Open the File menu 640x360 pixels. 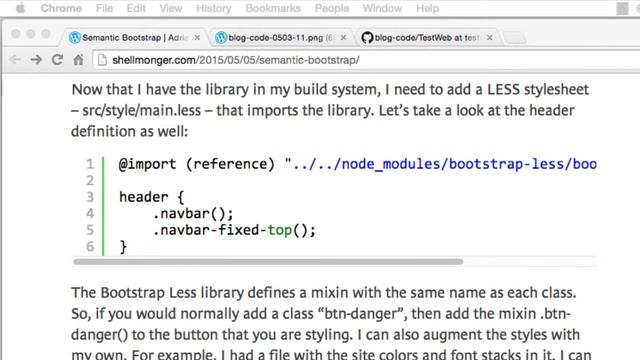click(x=104, y=8)
